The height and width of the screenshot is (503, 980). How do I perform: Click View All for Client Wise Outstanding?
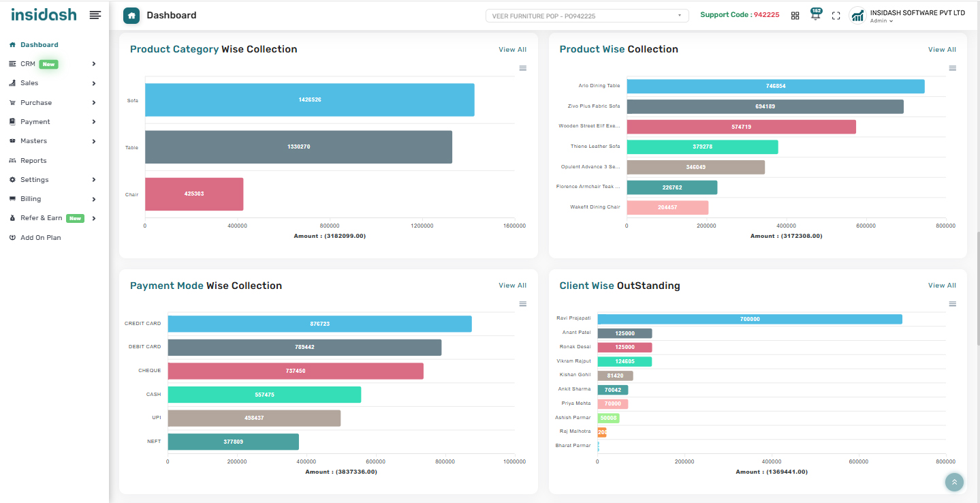(x=942, y=286)
